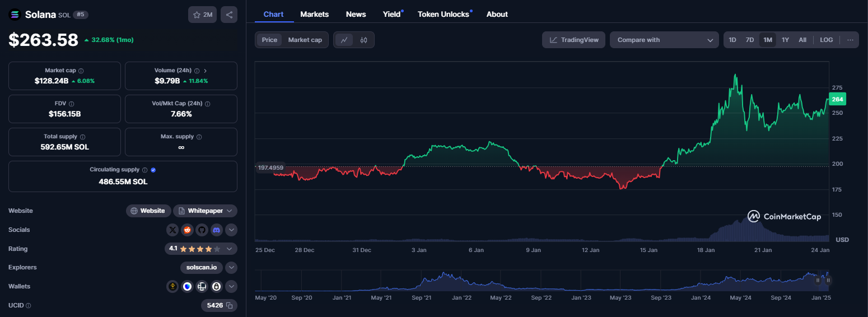Switch chart to candlestick view icon
The image size is (868, 317).
[x=363, y=40]
